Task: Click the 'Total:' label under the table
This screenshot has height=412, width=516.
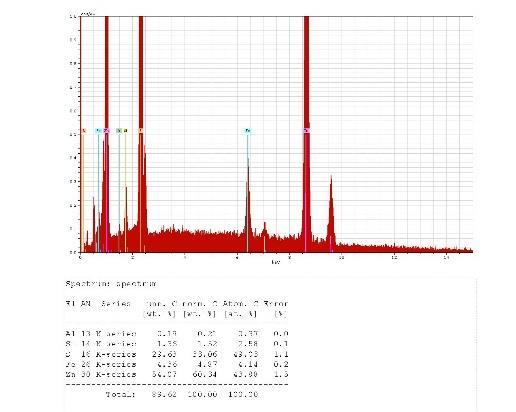Action: 120,395
